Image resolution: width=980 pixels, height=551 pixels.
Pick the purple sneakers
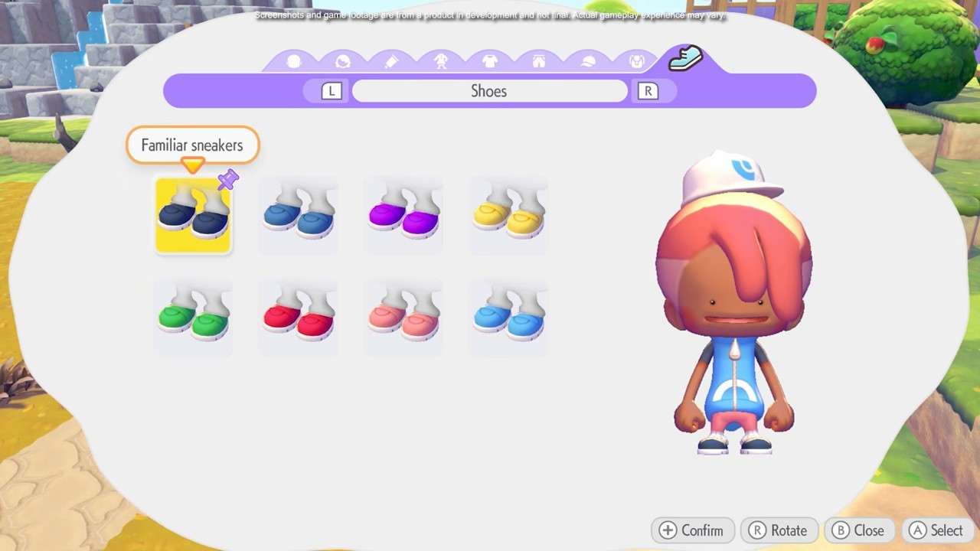coord(403,216)
